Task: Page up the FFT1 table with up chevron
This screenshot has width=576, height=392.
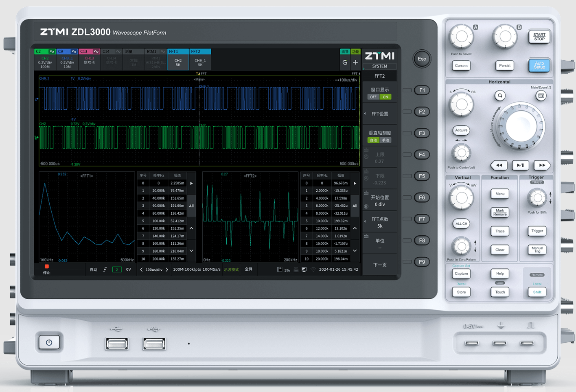Action: click(x=191, y=228)
